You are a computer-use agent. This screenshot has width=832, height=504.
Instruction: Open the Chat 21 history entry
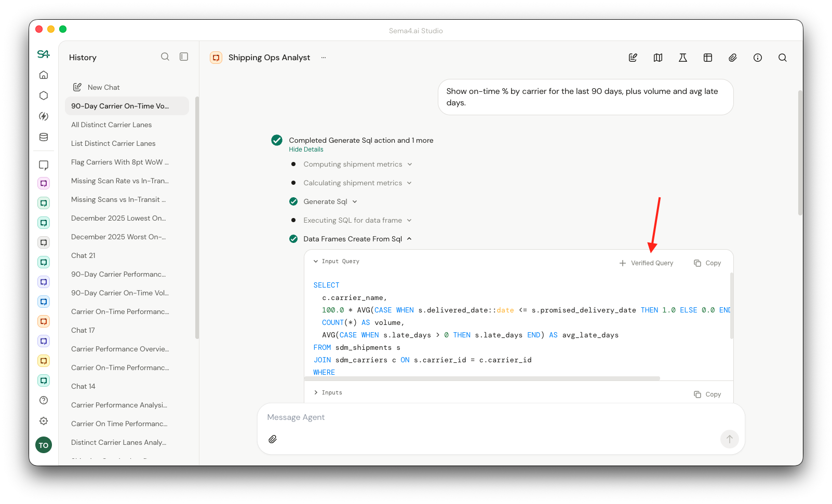pos(83,255)
